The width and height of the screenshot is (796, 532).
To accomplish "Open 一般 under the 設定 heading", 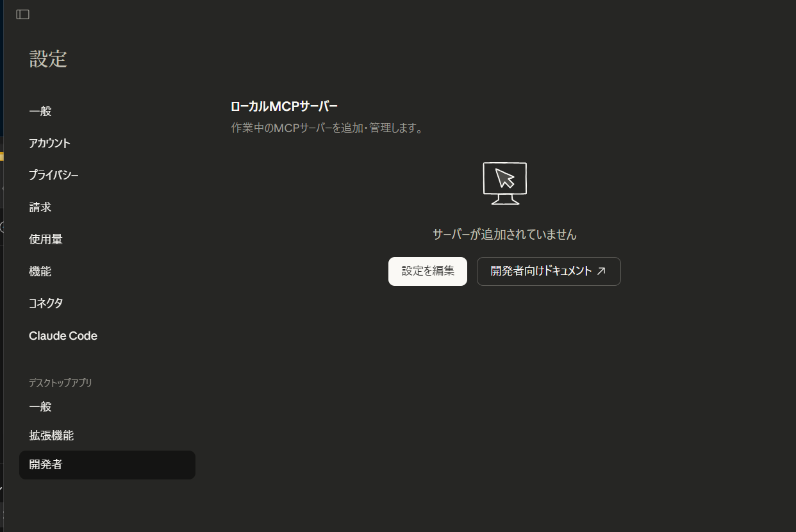I will (x=40, y=112).
